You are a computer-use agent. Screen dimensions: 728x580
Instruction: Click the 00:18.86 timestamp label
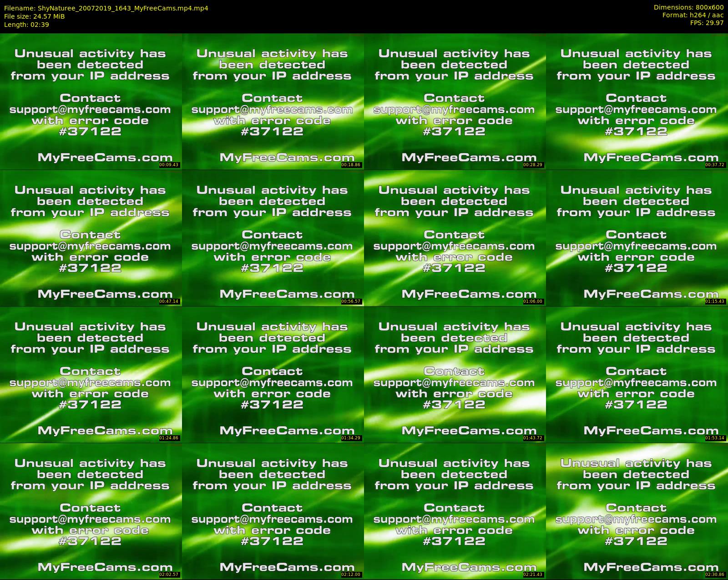(x=351, y=165)
